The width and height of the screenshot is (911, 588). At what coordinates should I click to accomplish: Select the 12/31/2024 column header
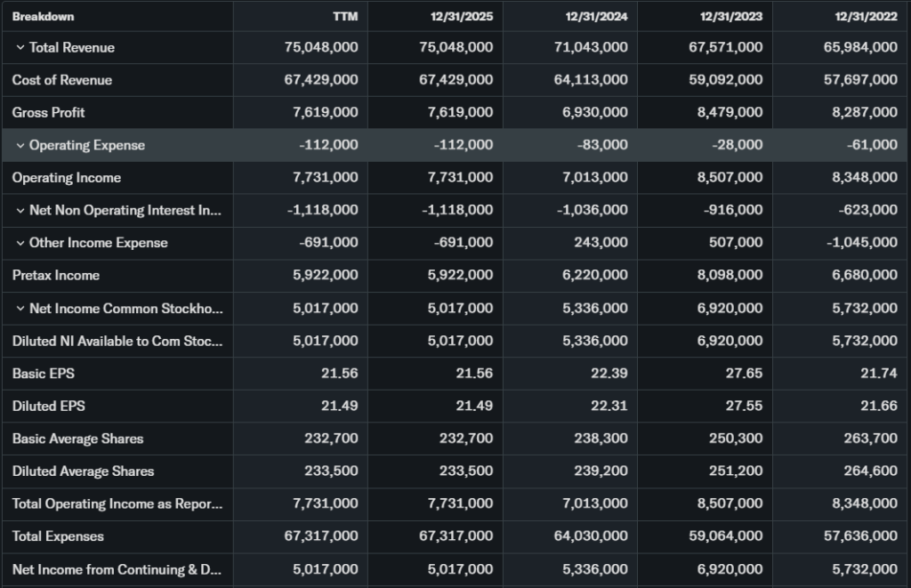[597, 17]
